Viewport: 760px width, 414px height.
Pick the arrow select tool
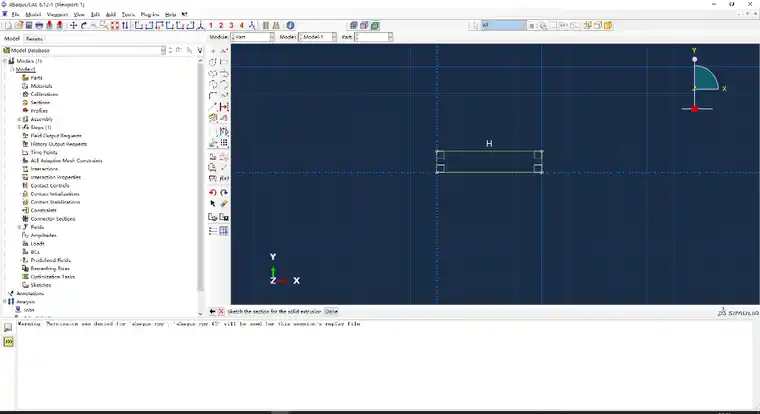click(x=213, y=204)
